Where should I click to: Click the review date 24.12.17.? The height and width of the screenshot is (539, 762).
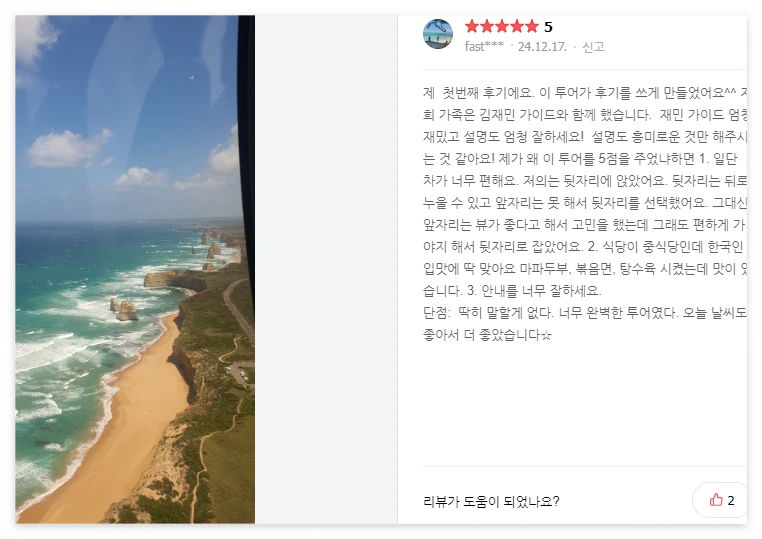point(542,47)
